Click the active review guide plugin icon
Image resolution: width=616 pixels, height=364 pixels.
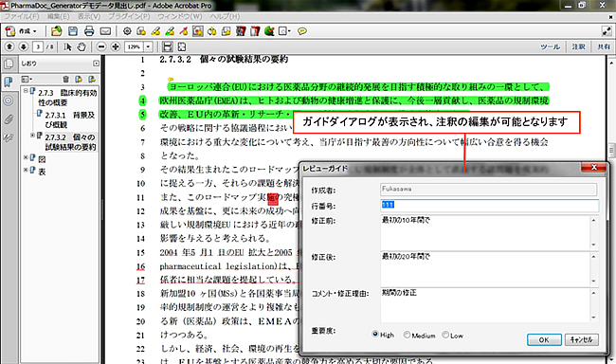[x=198, y=31]
